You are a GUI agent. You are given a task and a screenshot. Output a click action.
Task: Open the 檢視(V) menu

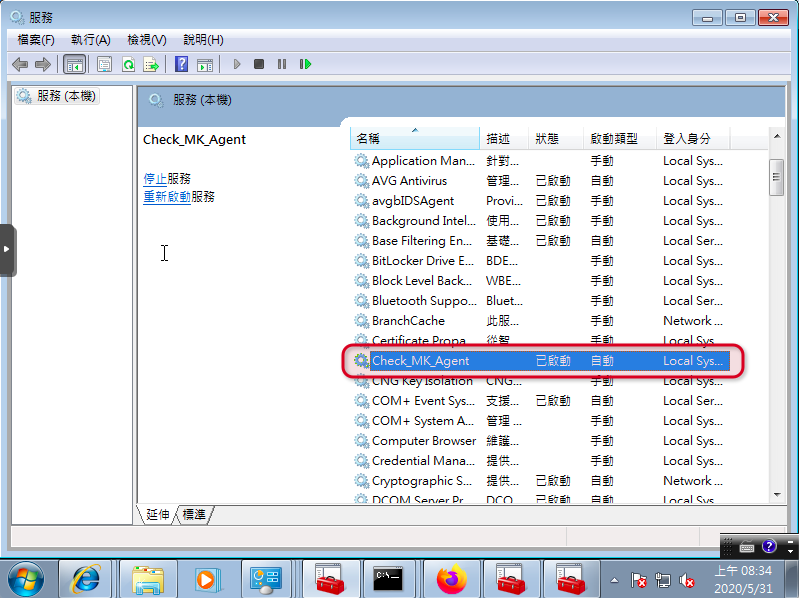(147, 40)
